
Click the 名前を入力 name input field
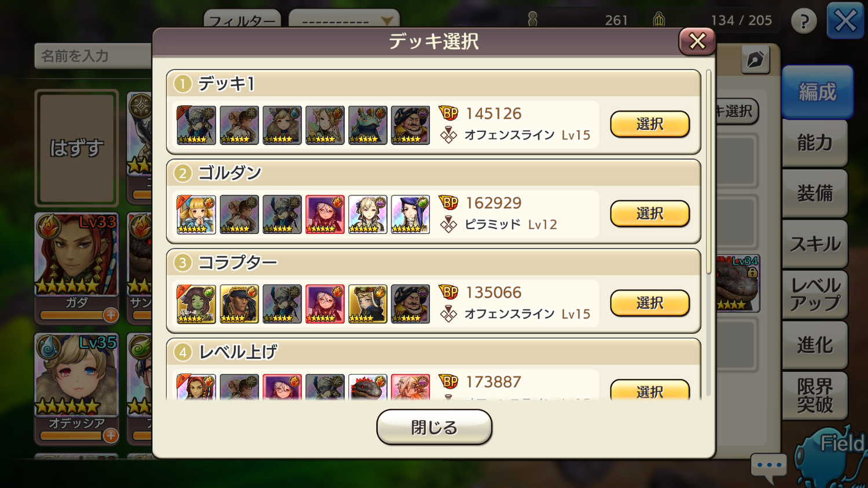(93, 56)
